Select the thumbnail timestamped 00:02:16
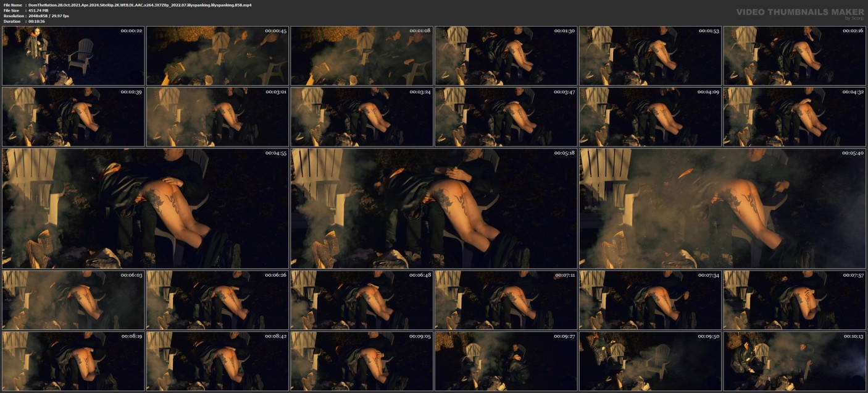Viewport: 868px width, 393px height. [795, 56]
